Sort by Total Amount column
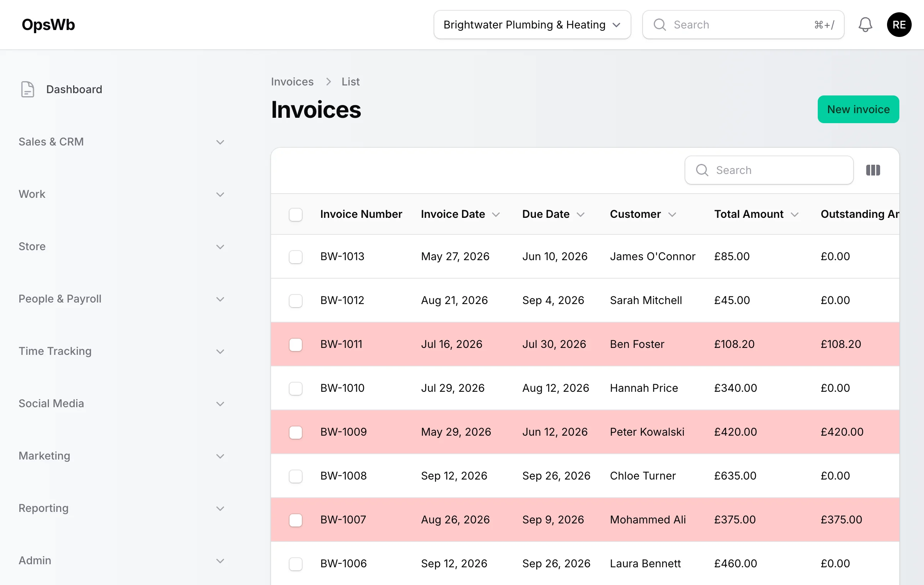 point(756,214)
